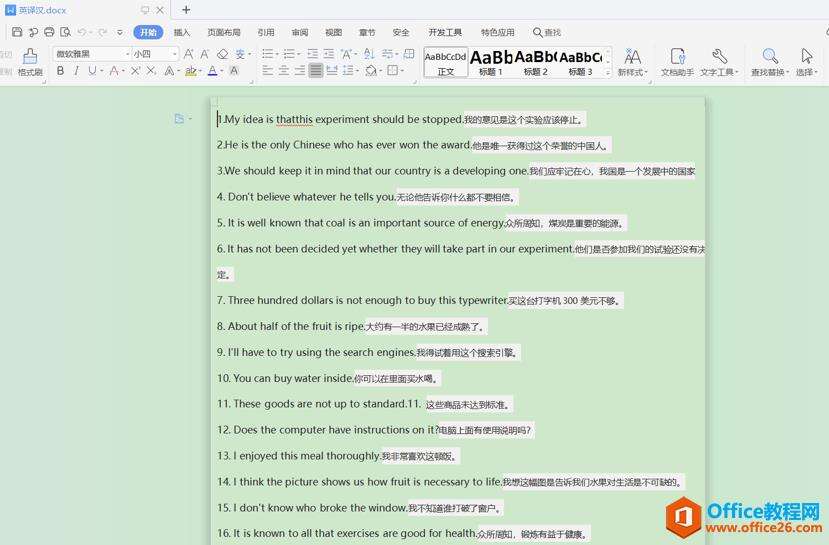Apply the Heading 1 (标题 1) style
The width and height of the screenshot is (829, 545).
(x=491, y=62)
